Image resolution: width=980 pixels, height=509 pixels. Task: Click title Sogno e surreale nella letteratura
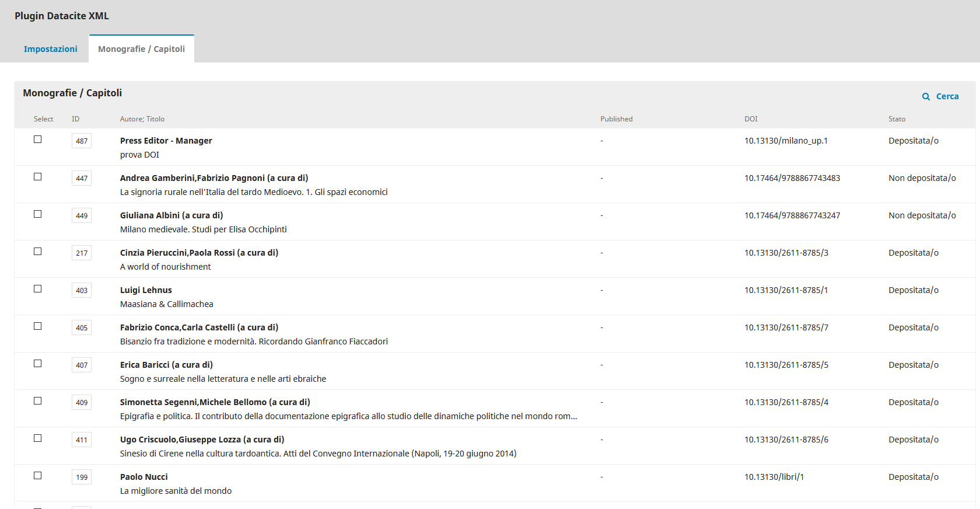(223, 379)
